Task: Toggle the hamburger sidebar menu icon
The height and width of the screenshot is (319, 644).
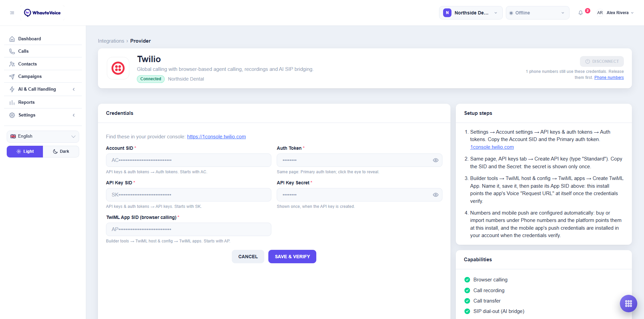Action: click(12, 13)
